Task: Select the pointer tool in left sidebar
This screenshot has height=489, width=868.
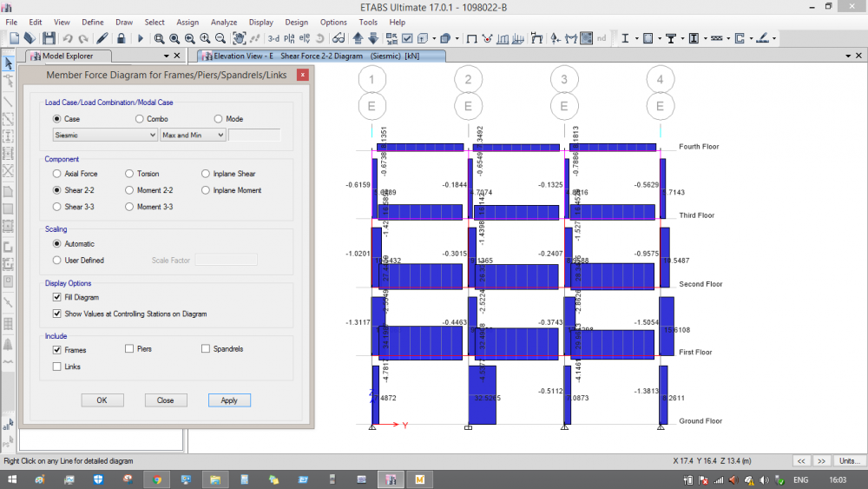Action: (x=9, y=63)
